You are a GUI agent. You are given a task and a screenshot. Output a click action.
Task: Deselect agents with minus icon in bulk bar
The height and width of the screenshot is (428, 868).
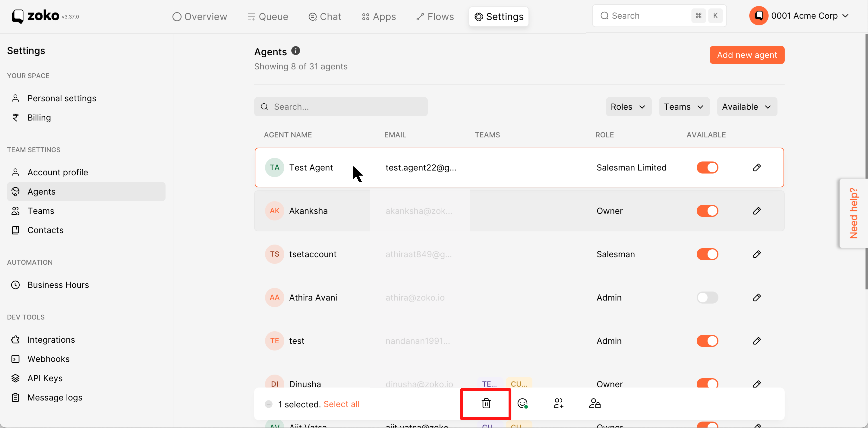tap(269, 404)
